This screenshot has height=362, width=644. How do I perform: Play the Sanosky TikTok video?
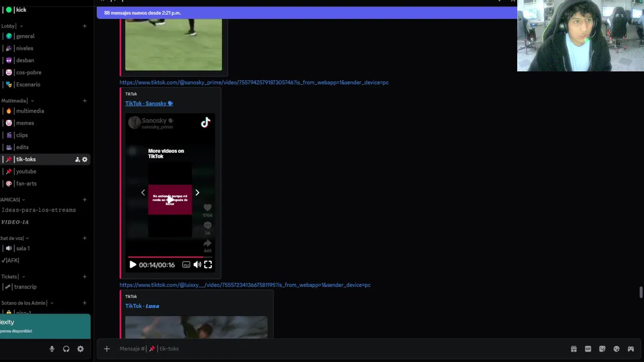(133, 265)
